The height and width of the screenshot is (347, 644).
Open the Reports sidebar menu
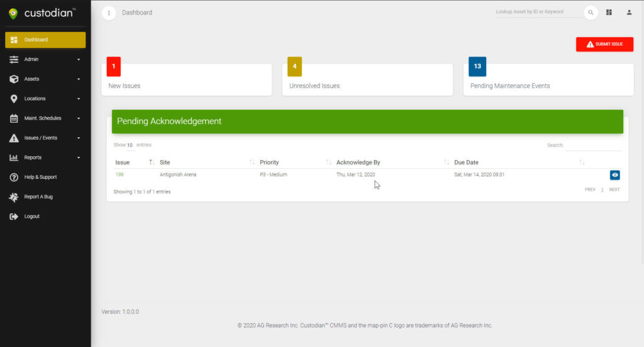coord(45,157)
